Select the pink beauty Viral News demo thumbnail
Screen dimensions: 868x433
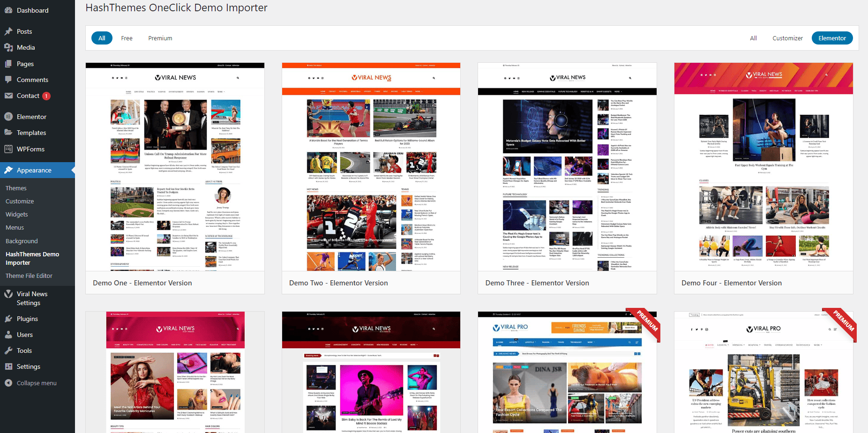pos(175,372)
